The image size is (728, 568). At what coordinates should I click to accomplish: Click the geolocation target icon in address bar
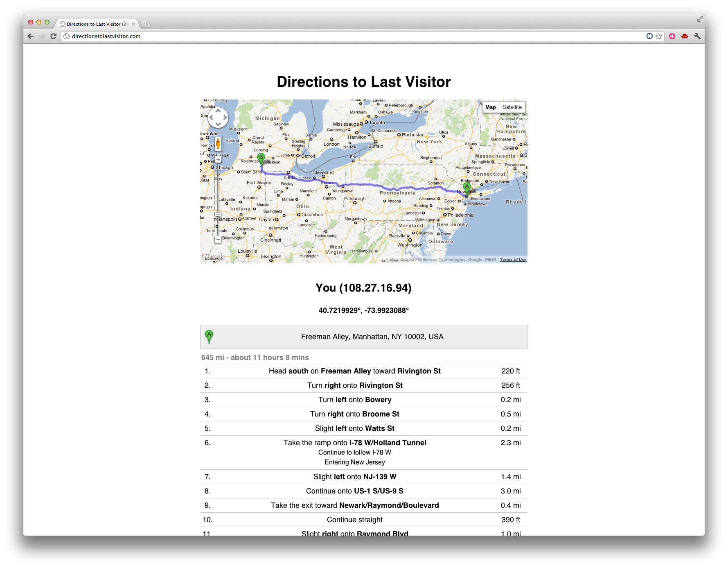pyautogui.click(x=649, y=36)
